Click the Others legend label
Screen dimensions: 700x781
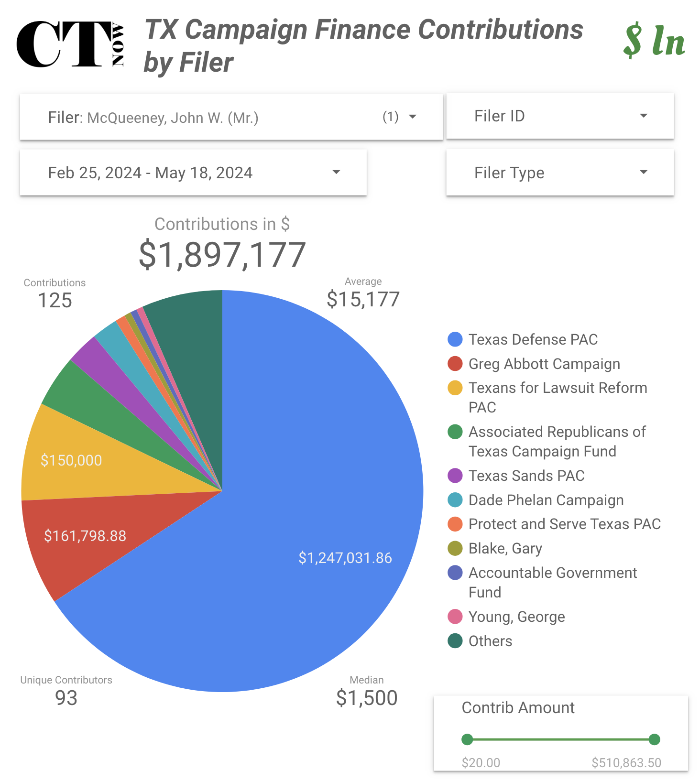click(x=490, y=641)
